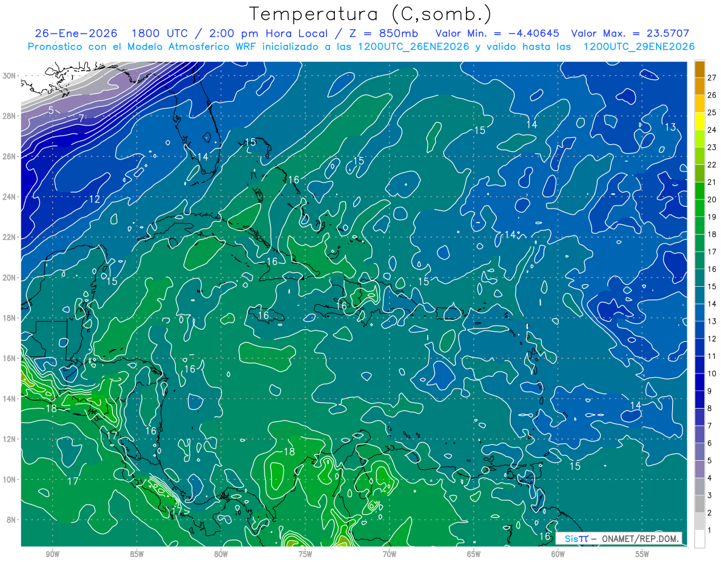This screenshot has width=728, height=562.
Task: Click the 60W longitude axis label
Action: pos(558,554)
